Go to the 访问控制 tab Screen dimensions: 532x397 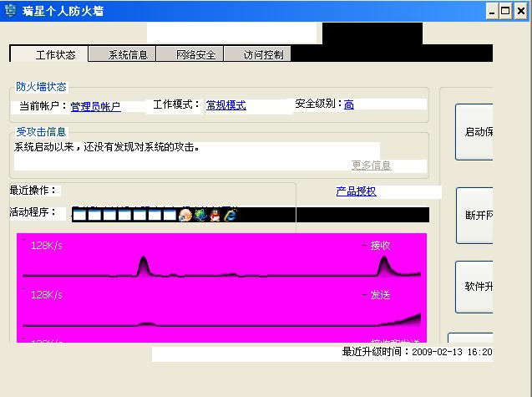[257, 54]
